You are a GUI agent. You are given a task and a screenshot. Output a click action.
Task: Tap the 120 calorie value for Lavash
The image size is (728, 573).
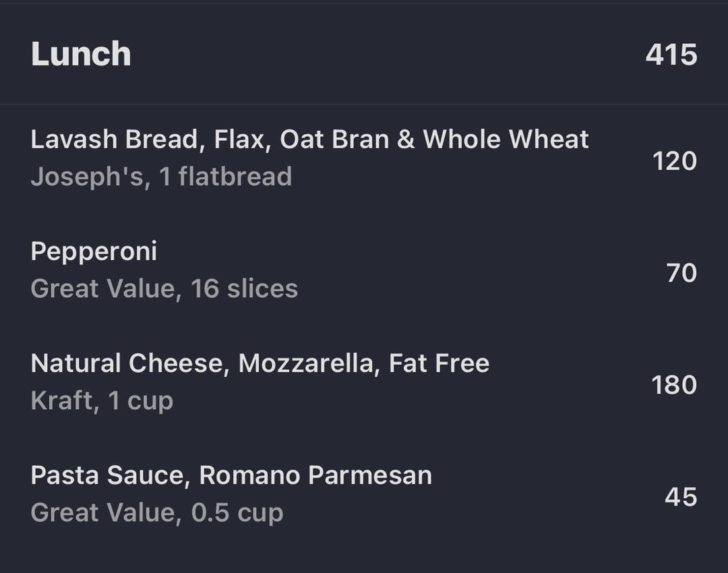(675, 161)
